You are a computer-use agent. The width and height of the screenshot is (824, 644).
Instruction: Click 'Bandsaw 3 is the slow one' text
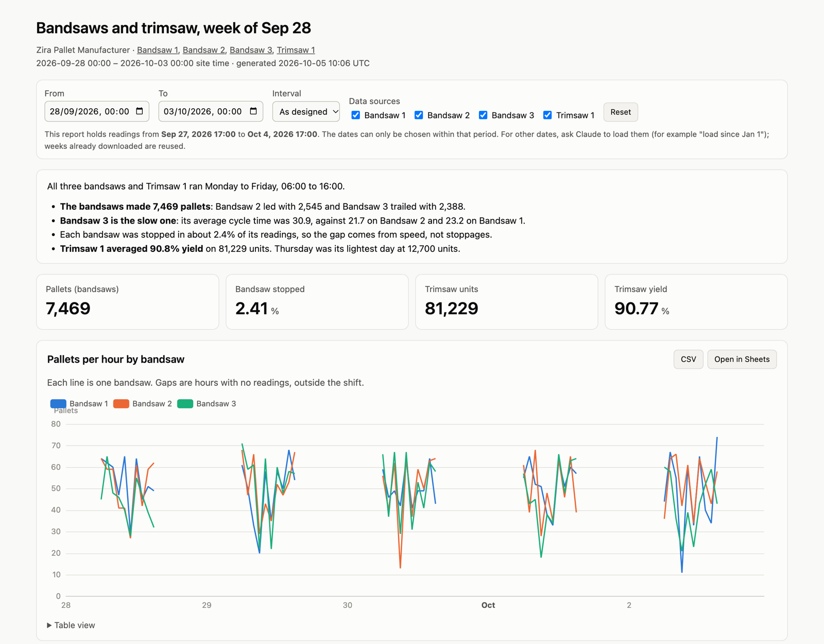coord(118,221)
